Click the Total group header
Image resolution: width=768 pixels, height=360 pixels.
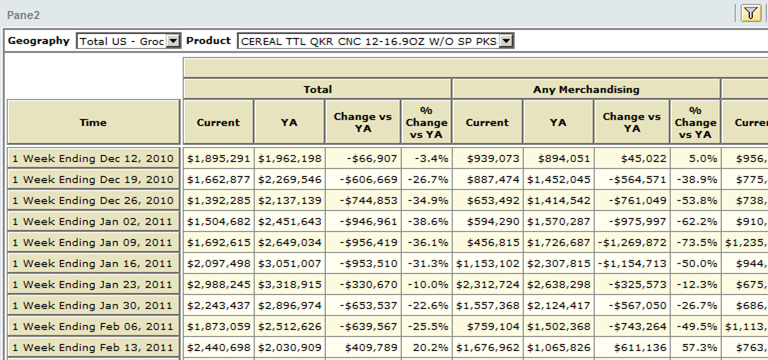click(317, 89)
